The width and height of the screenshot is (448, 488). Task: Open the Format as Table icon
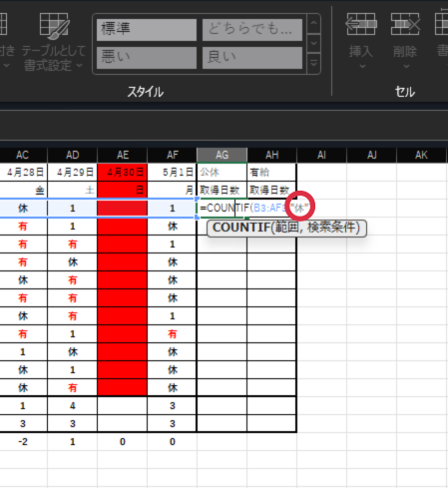(54, 25)
